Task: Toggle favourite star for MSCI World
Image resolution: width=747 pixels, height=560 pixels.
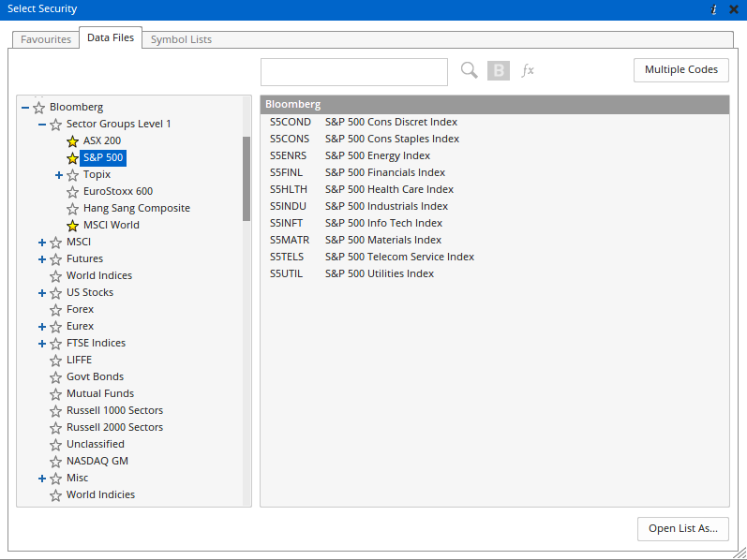Action: pos(72,226)
